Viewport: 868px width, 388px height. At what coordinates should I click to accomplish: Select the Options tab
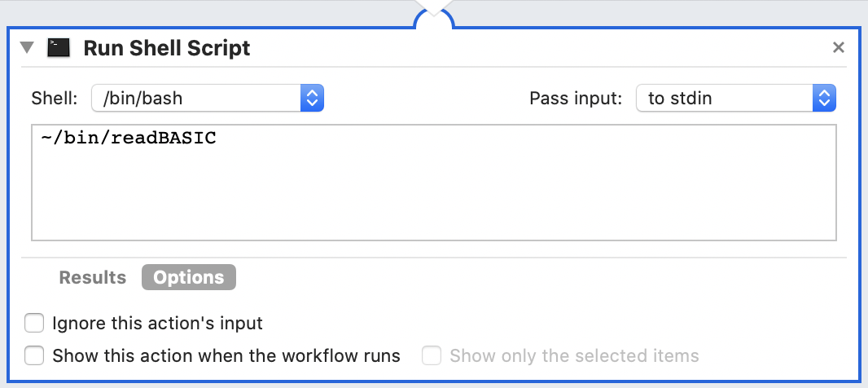click(188, 278)
